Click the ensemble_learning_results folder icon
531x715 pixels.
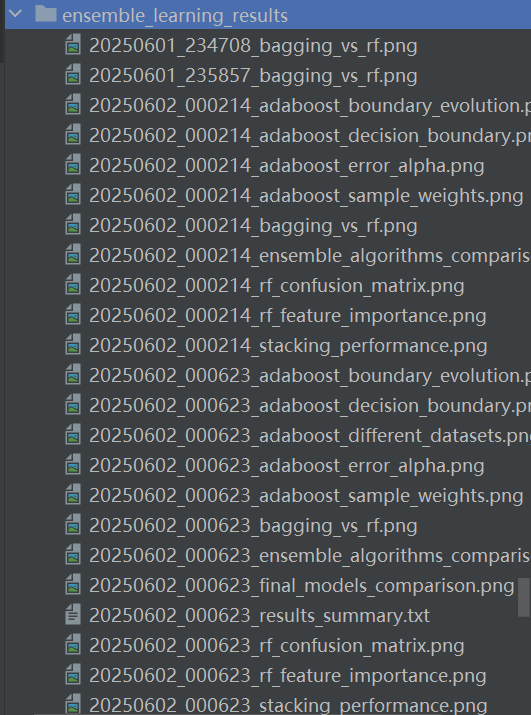46,14
